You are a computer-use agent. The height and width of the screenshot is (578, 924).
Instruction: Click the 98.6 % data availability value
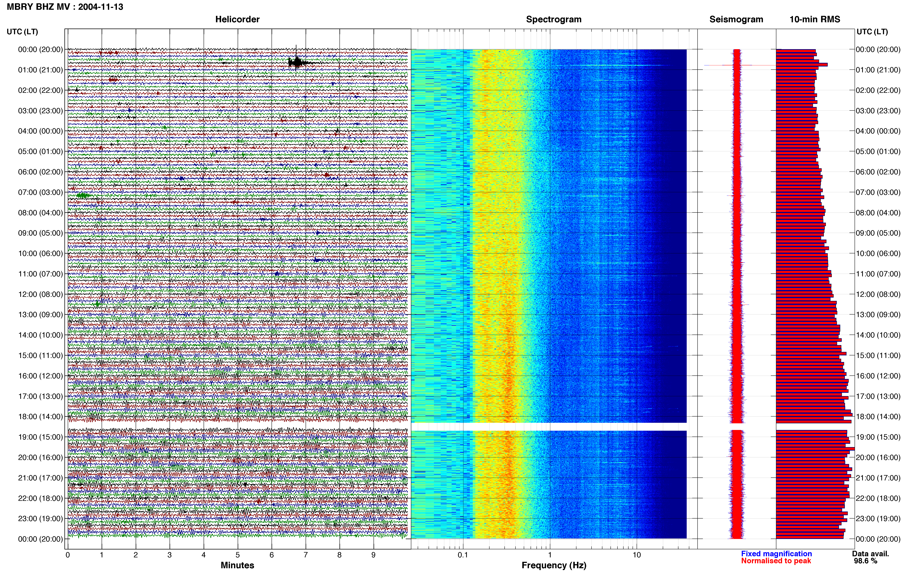pyautogui.click(x=865, y=561)
